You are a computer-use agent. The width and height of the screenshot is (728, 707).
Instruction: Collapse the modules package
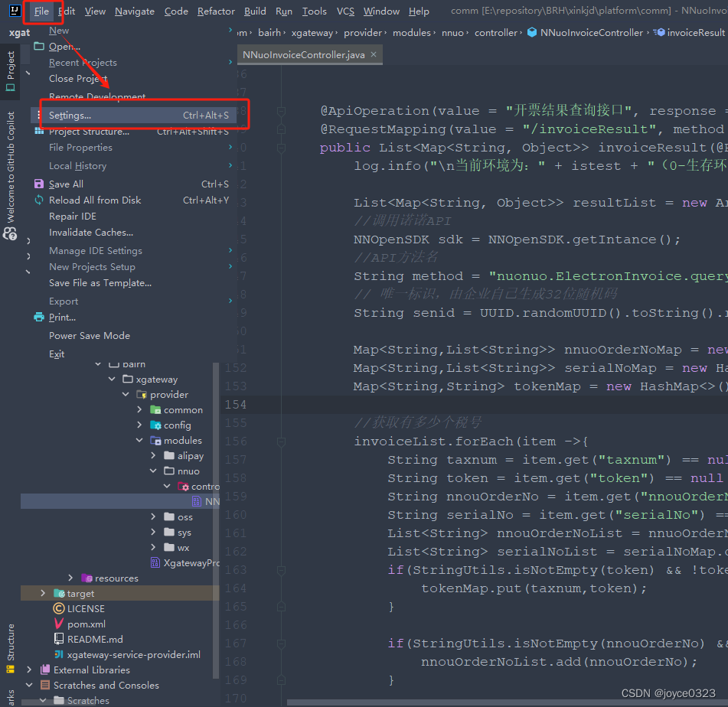pyautogui.click(x=139, y=441)
